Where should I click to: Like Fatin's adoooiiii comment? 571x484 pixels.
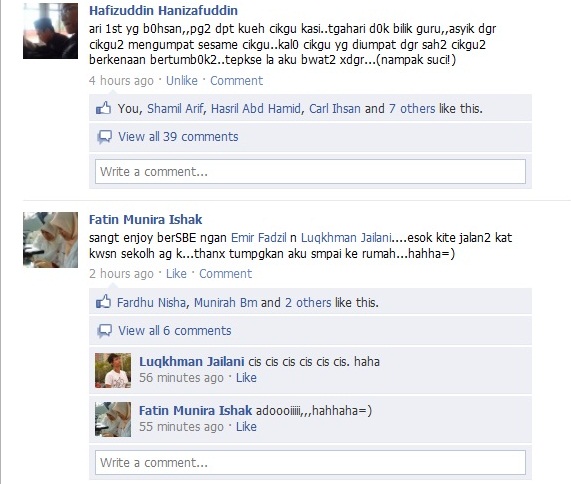246,426
